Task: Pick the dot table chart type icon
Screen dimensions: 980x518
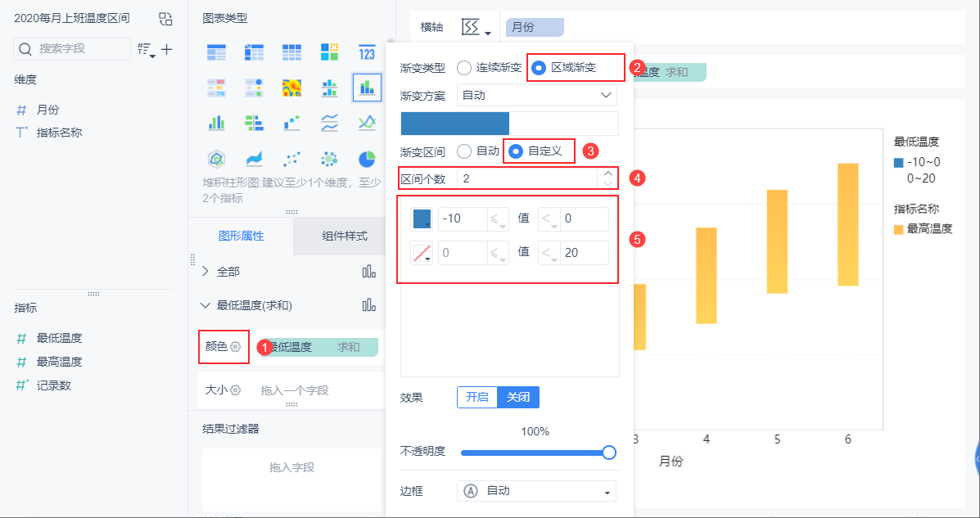Action: (254, 88)
